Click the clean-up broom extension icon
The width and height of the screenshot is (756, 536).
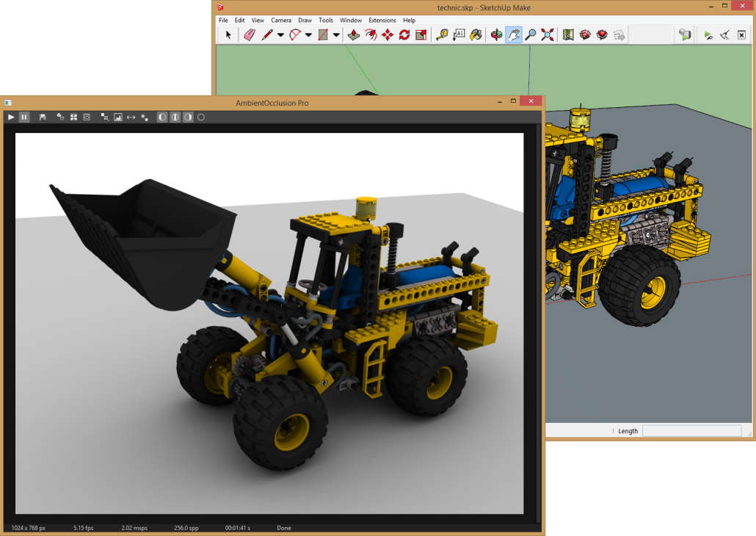point(725,35)
